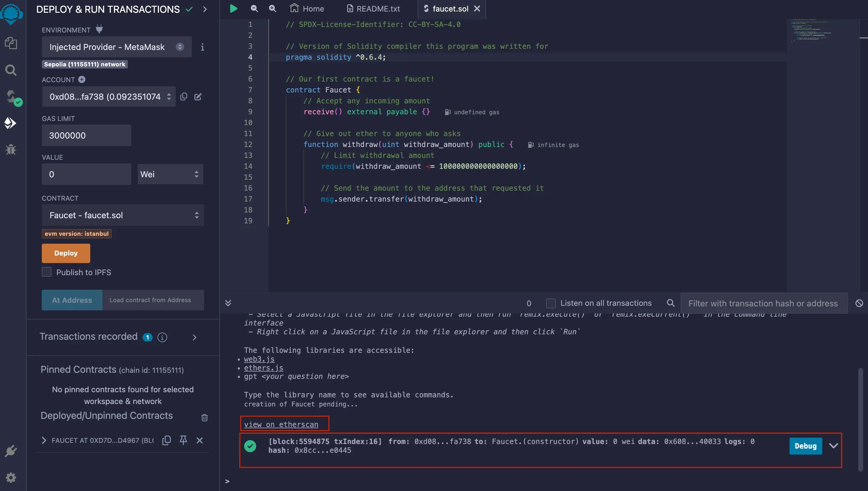Click the green transaction success checkmark

tap(250, 446)
